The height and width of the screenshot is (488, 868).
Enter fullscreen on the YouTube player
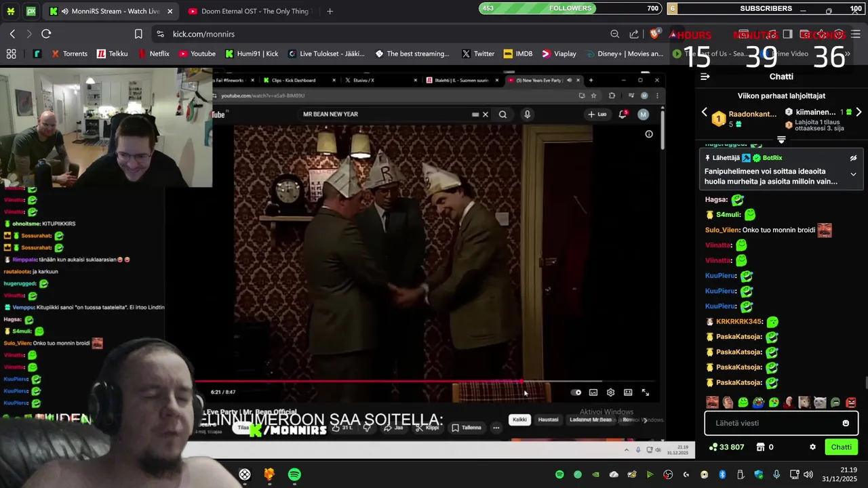pyautogui.click(x=646, y=392)
